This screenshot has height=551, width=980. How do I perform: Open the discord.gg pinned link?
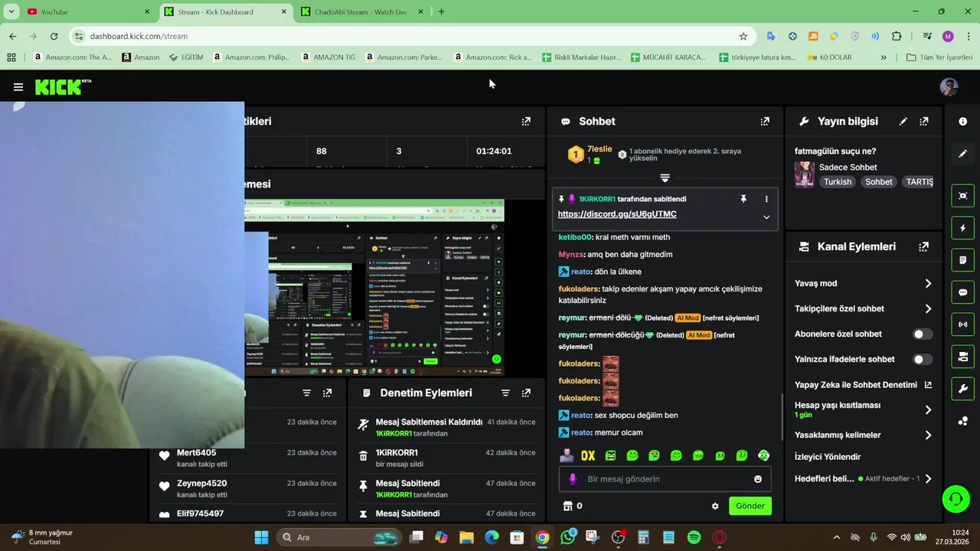[617, 214]
